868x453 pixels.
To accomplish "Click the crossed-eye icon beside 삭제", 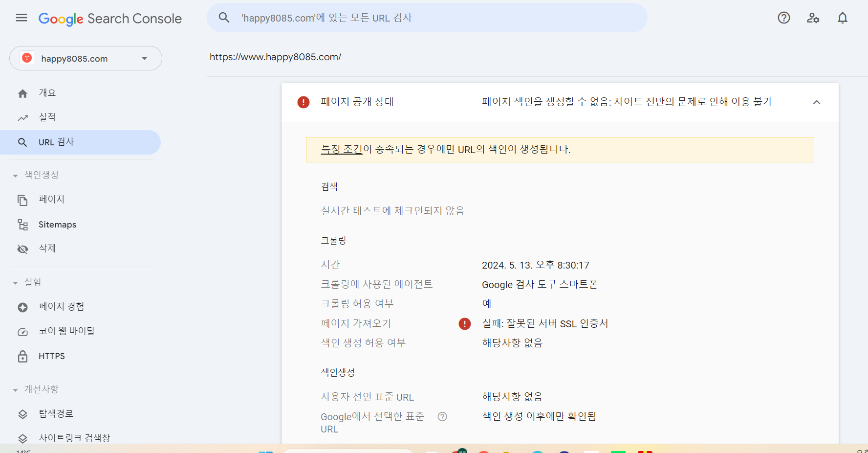I will (23, 249).
